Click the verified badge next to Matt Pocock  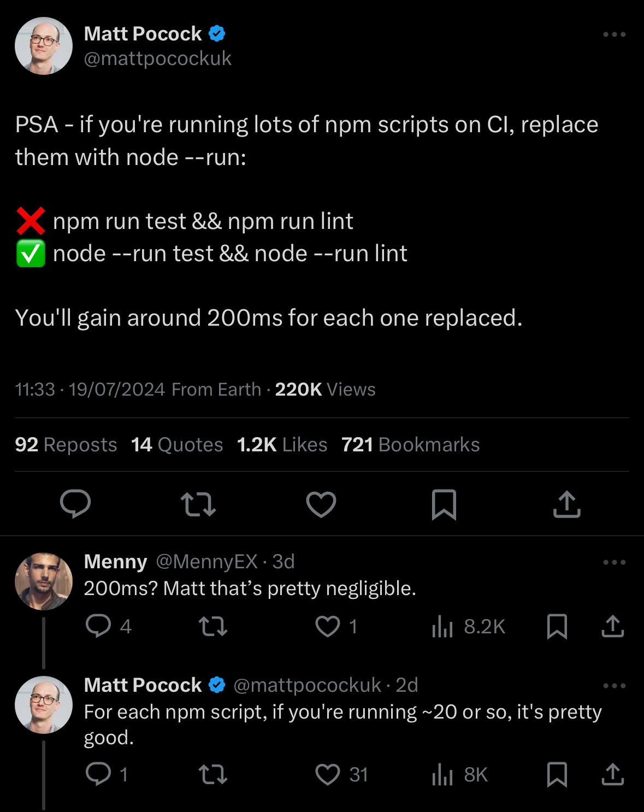(x=217, y=33)
